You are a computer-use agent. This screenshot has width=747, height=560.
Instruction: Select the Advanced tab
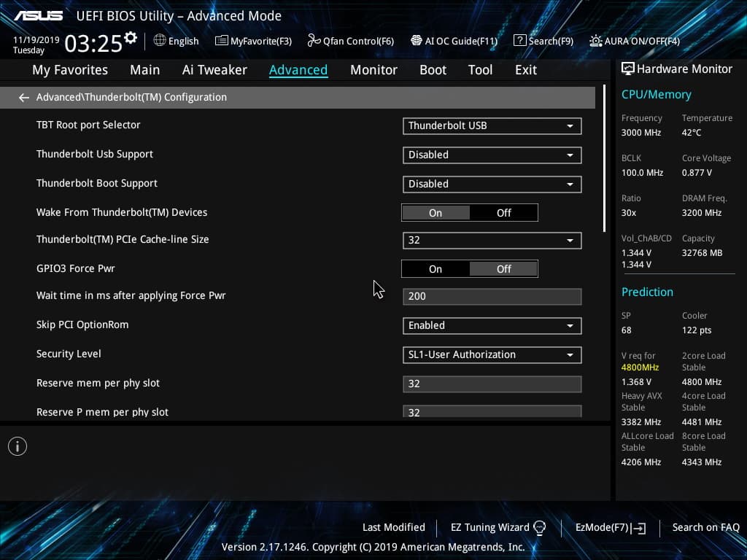click(298, 70)
